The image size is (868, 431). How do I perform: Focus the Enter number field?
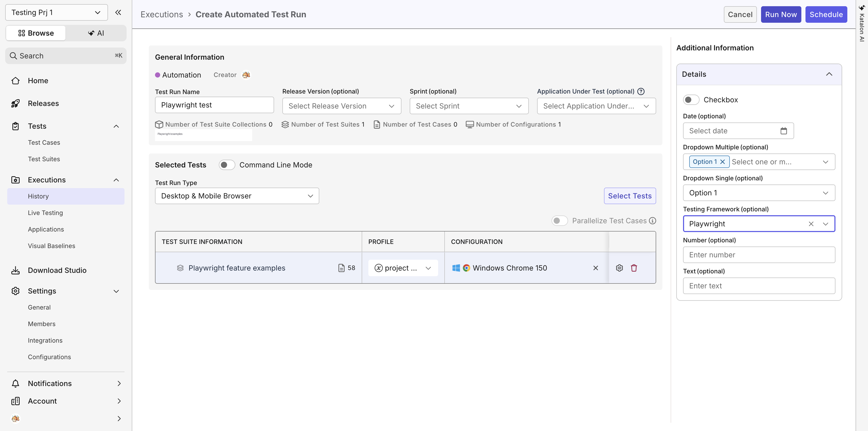click(759, 255)
